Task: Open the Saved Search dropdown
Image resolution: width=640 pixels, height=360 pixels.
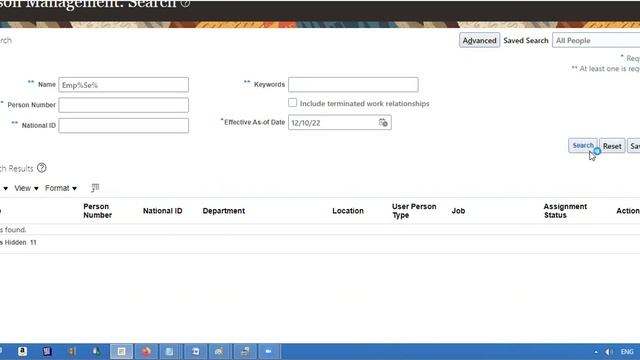Action: (596, 40)
